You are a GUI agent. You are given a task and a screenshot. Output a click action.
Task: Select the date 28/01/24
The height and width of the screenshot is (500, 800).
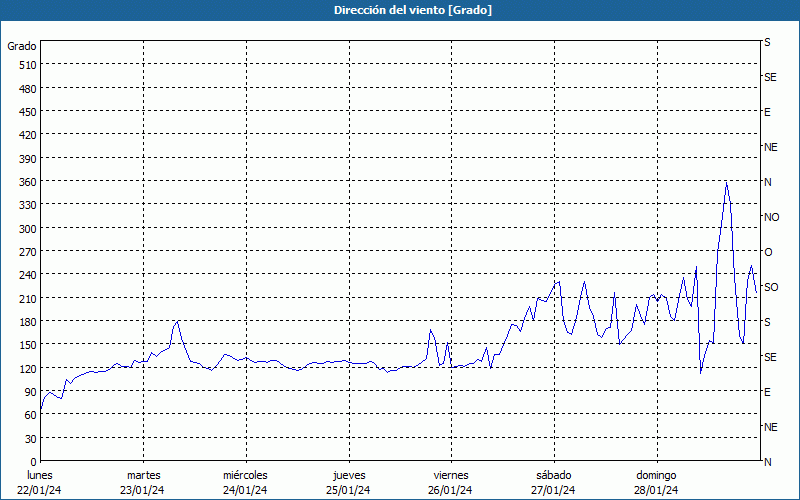(x=656, y=490)
